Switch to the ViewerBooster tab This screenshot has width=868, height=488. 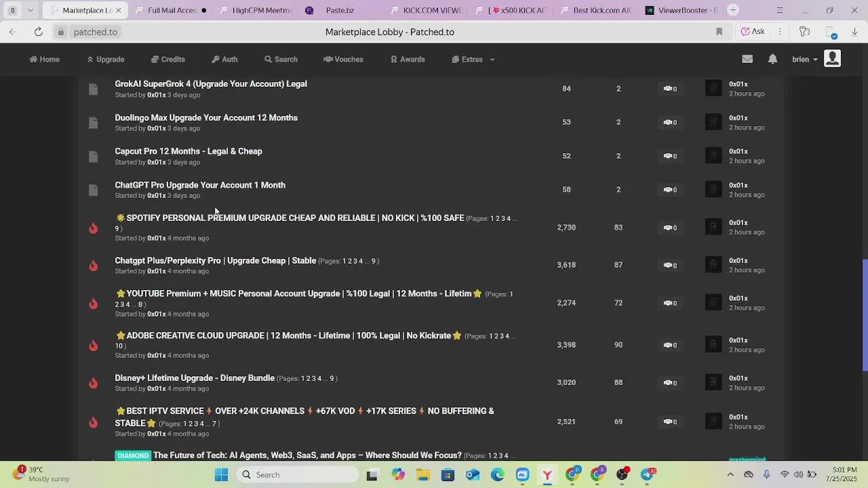pos(682,10)
